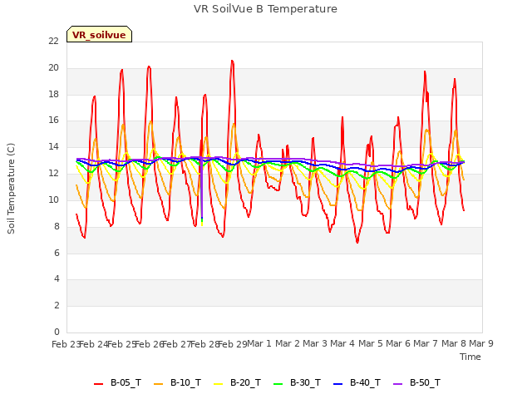
Task: Click the red peak on Feb 29
Action: coord(233,62)
